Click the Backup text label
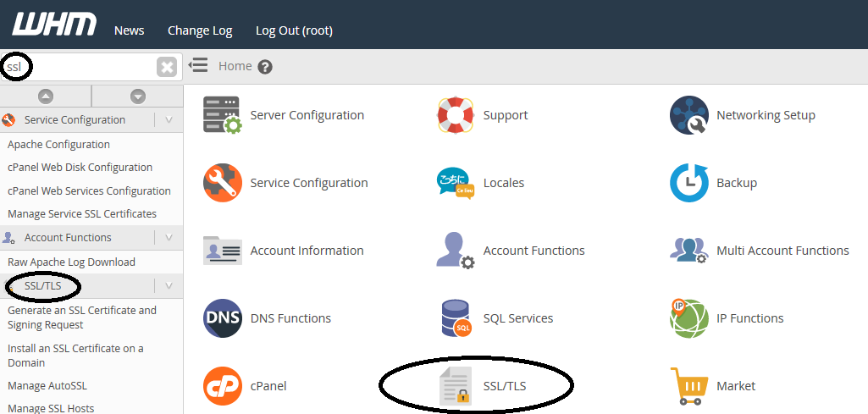868x414 pixels. tap(737, 183)
